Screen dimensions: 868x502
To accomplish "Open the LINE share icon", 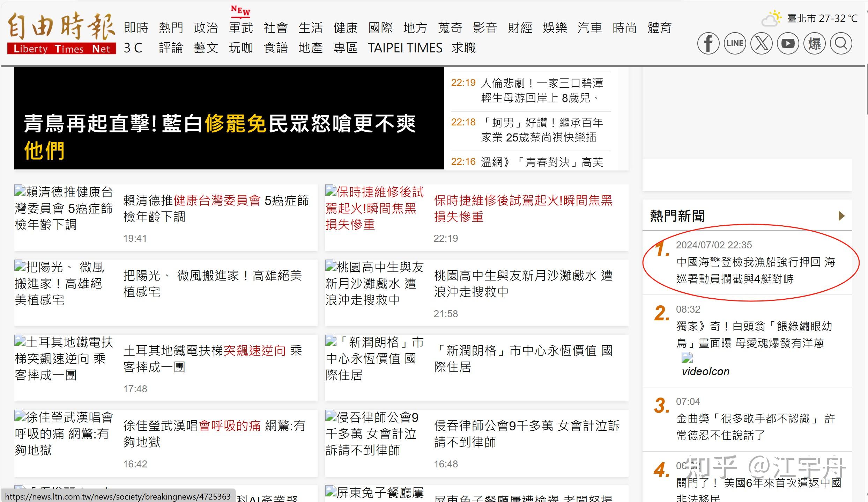I will click(735, 43).
